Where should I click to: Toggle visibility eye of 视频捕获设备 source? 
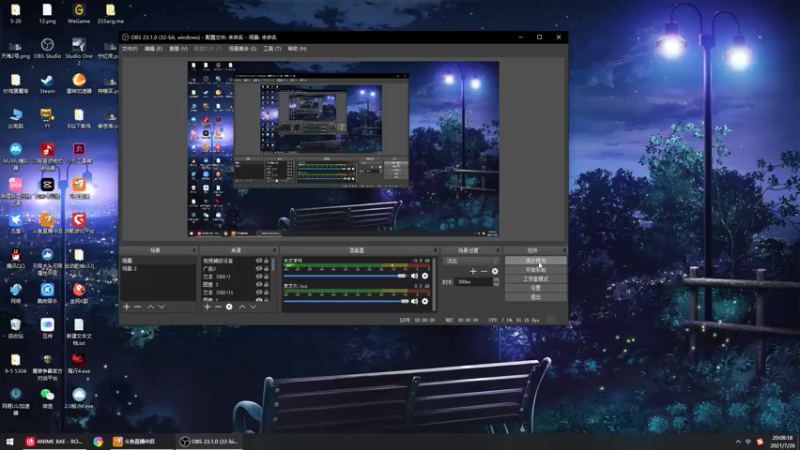259,261
